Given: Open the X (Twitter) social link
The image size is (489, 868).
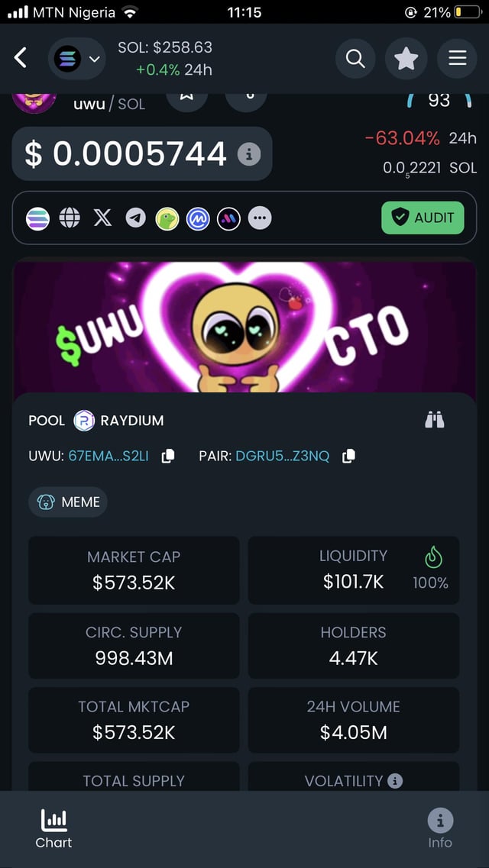Looking at the screenshot, I should (x=102, y=218).
